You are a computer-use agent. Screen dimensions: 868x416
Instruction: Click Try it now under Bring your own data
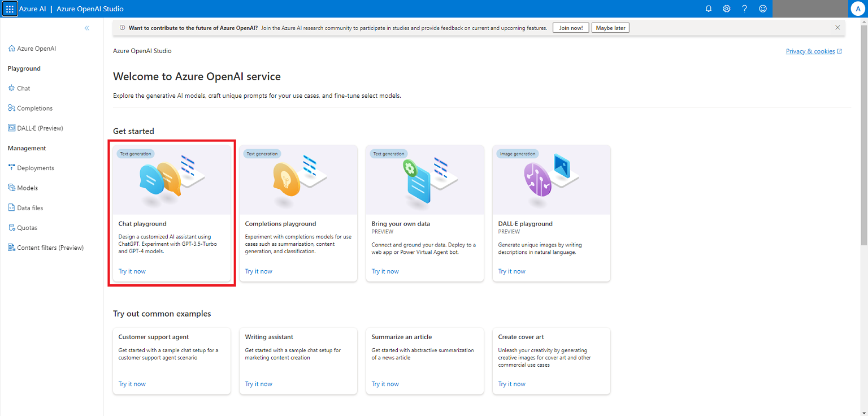385,271
